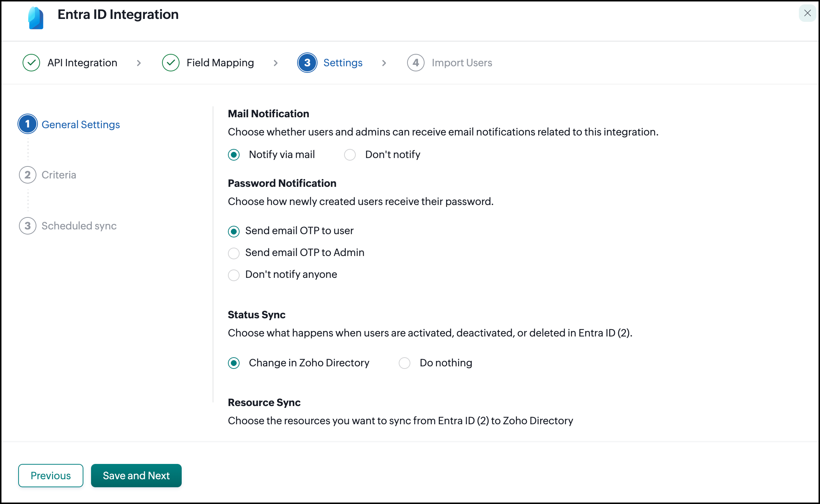Select the Don't notify radio option
This screenshot has width=820, height=504.
[350, 155]
